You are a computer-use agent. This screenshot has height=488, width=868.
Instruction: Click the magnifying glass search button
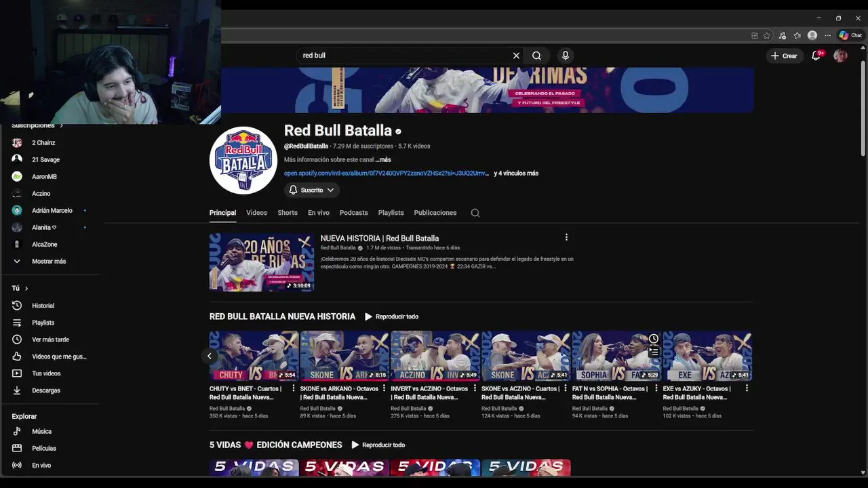tap(536, 56)
